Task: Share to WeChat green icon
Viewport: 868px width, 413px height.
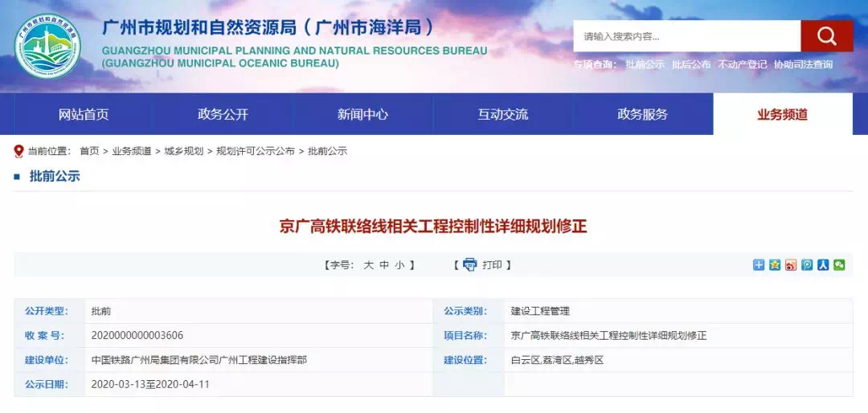Action: pyautogui.click(x=839, y=264)
